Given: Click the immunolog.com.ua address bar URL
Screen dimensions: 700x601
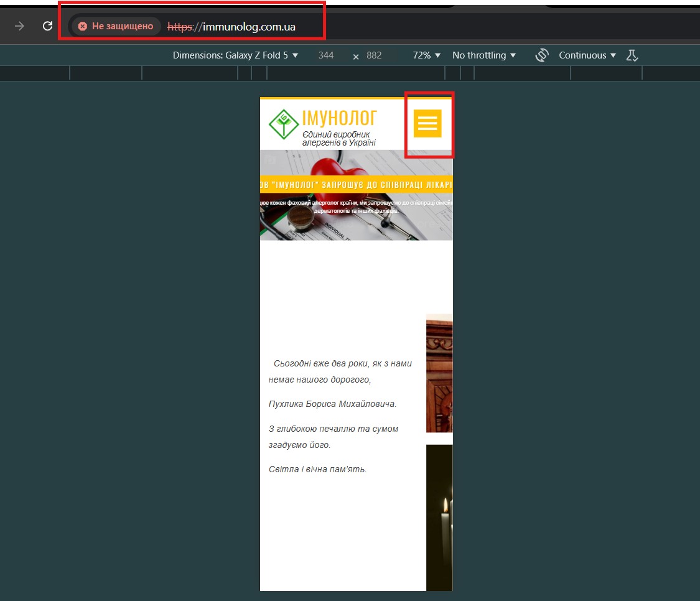Looking at the screenshot, I should [x=249, y=27].
